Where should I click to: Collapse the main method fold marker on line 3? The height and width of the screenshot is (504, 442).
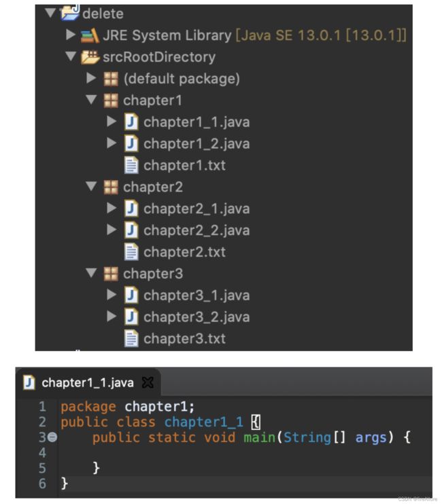point(52,437)
